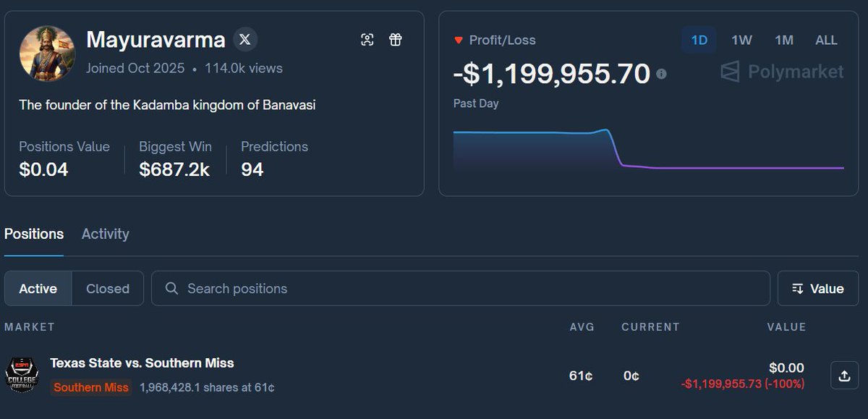
Task: Select the ALL profit/loss range
Action: 826,41
